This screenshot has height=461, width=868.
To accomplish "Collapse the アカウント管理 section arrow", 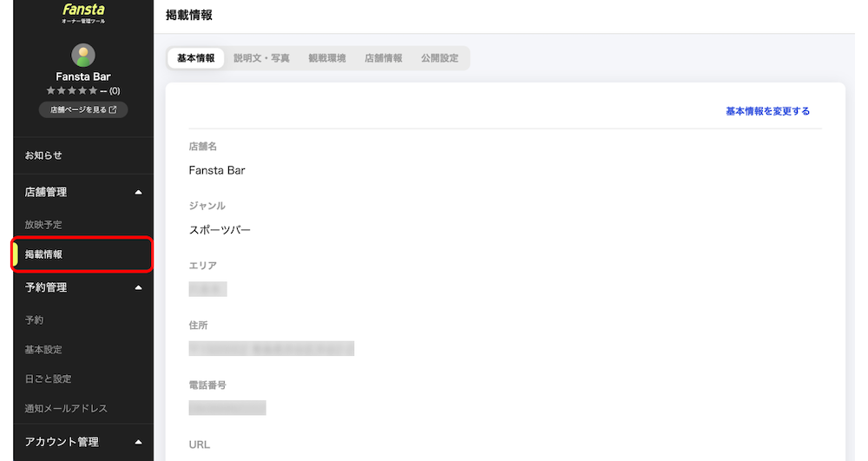I will pos(138,442).
